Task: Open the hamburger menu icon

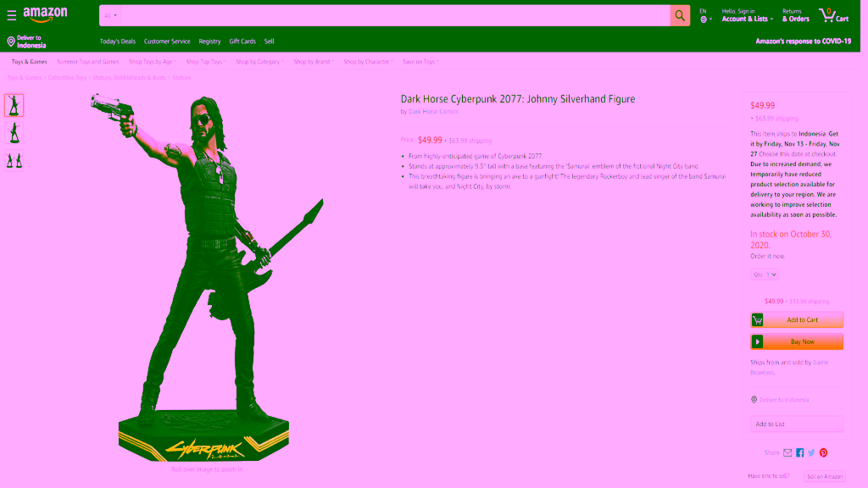Action: 12,16
